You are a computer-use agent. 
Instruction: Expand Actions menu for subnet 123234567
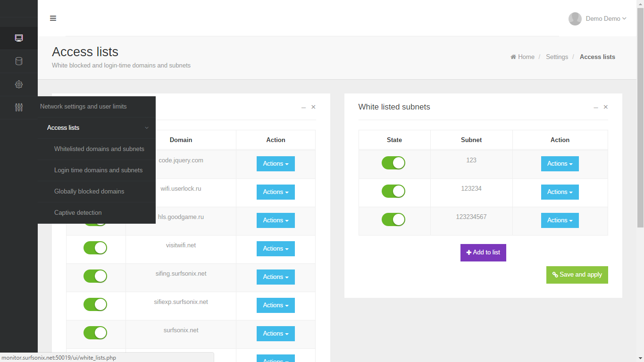[560, 220]
